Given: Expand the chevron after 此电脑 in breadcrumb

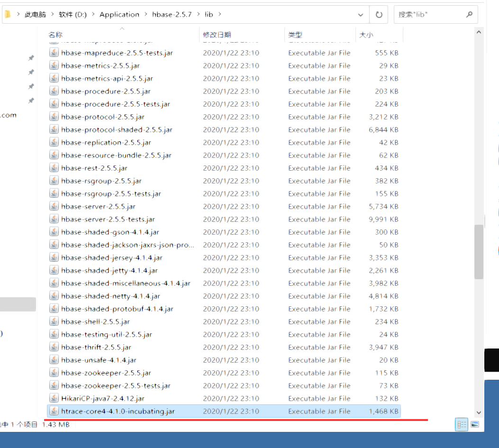Looking at the screenshot, I should point(52,14).
